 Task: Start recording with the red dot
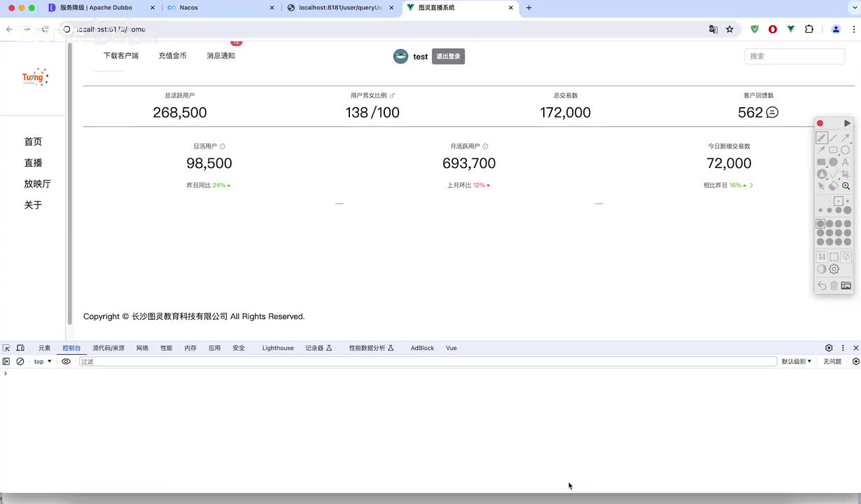[820, 123]
